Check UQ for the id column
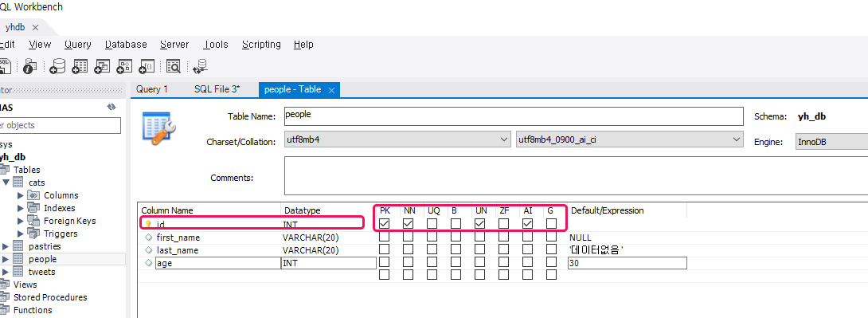Screen dimensions: 868x318 [x=432, y=224]
